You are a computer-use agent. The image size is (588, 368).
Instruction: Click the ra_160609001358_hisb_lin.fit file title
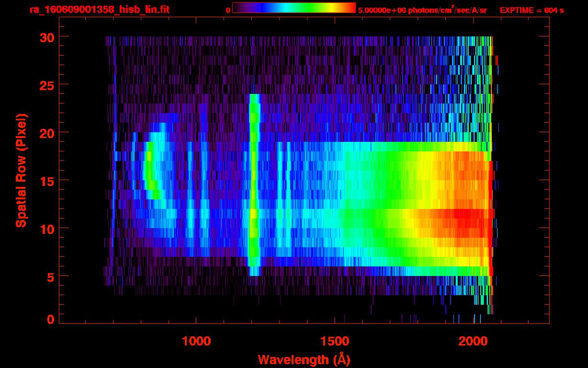click(x=99, y=10)
